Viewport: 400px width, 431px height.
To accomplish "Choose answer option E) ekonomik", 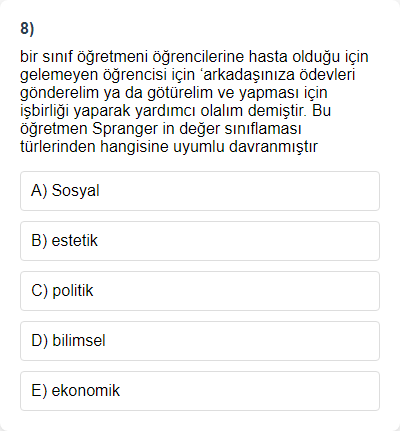I will tap(200, 391).
